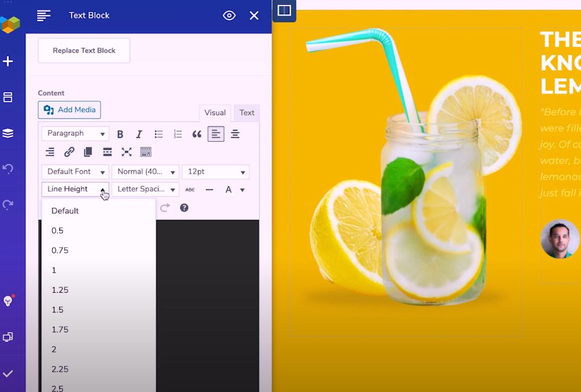The height and width of the screenshot is (392, 581).
Task: Click the Redo icon in left sidebar
Action: click(8, 204)
